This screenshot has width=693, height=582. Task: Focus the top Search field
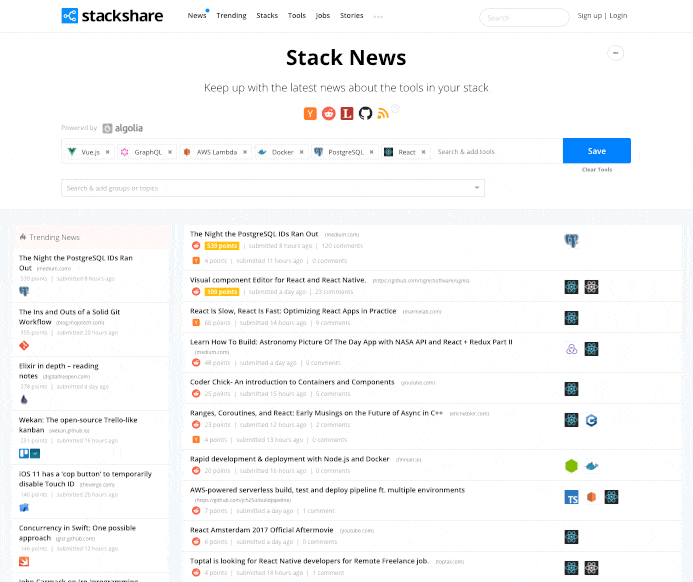pyautogui.click(x=524, y=18)
